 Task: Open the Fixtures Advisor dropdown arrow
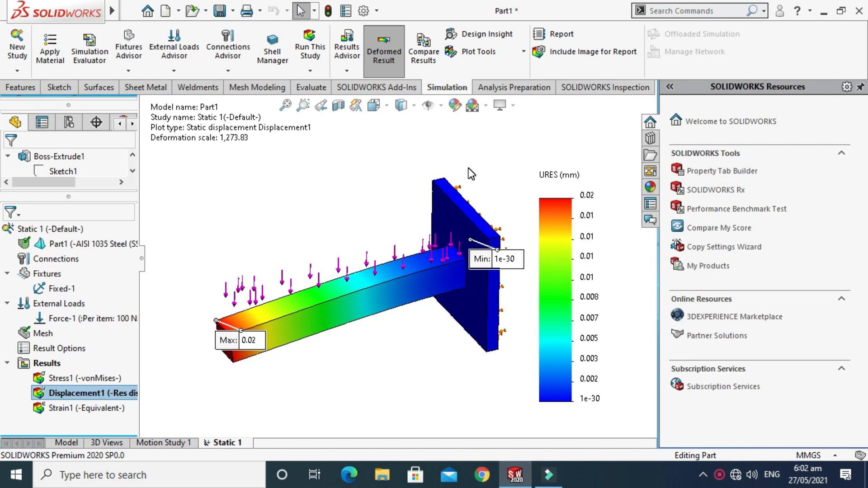tap(128, 71)
